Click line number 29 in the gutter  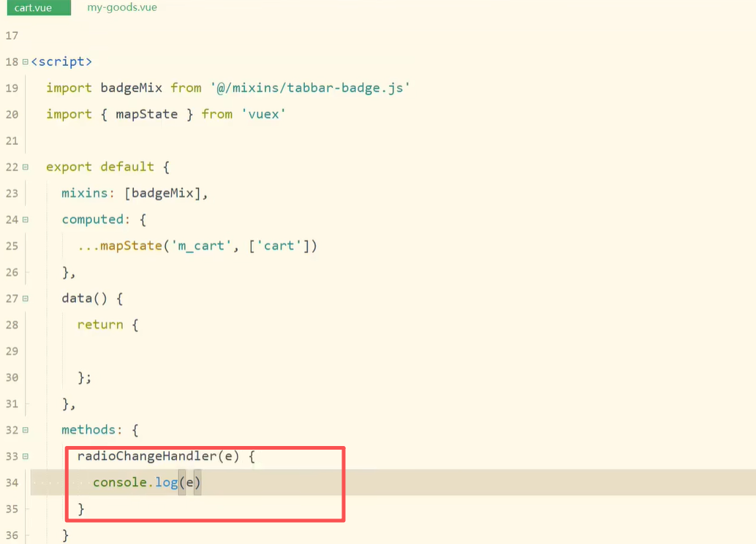[12, 351]
